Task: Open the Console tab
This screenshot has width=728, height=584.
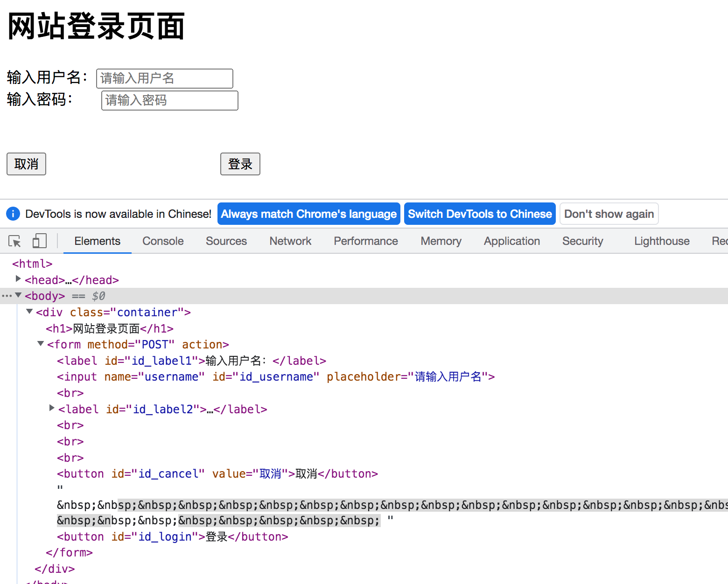Action: click(163, 241)
